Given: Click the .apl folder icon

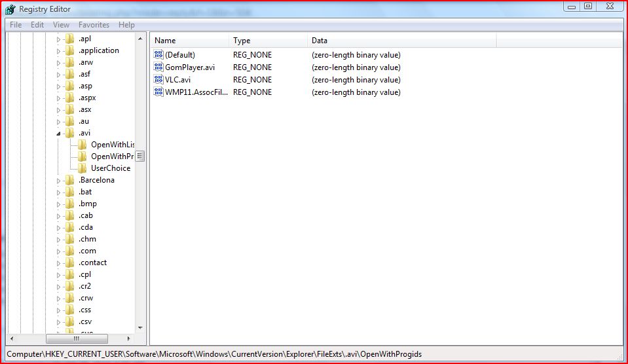Looking at the screenshot, I should (69, 39).
